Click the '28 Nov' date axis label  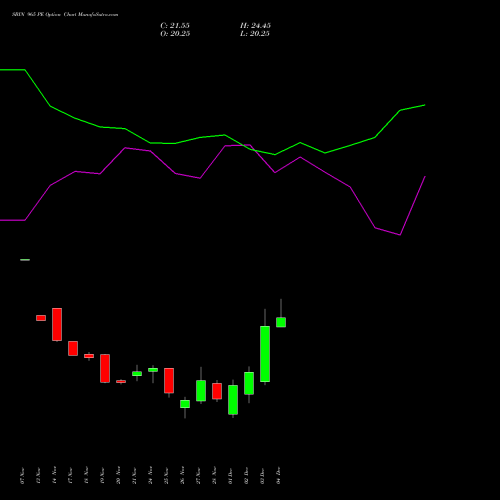pyautogui.click(x=214, y=476)
